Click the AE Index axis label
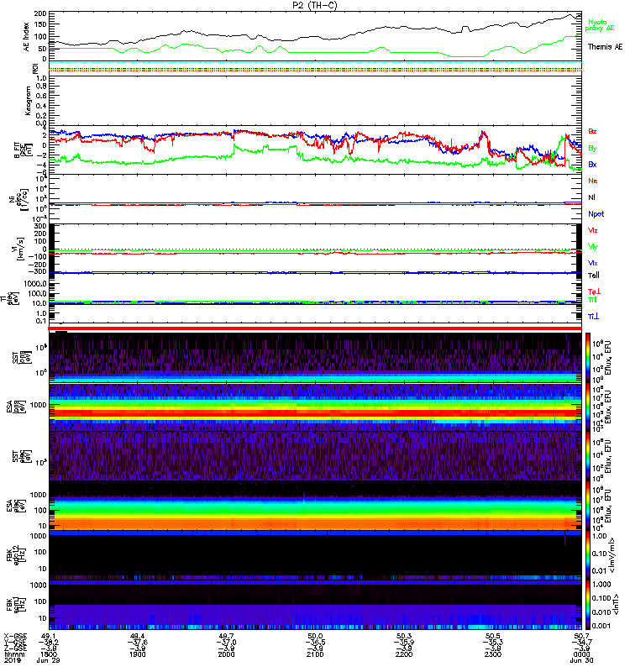This screenshot has height=672, width=630. coord(27,36)
